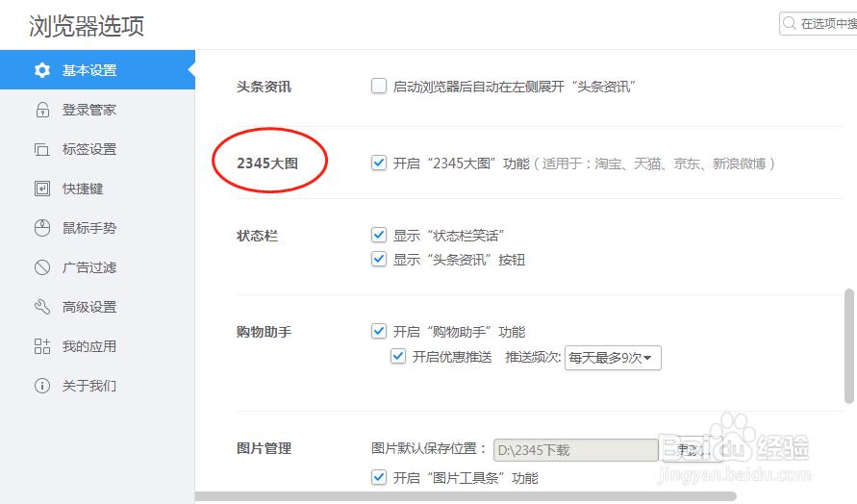Click the shortcut key icon beside 快捷键
The height and width of the screenshot is (504, 857).
coord(42,189)
